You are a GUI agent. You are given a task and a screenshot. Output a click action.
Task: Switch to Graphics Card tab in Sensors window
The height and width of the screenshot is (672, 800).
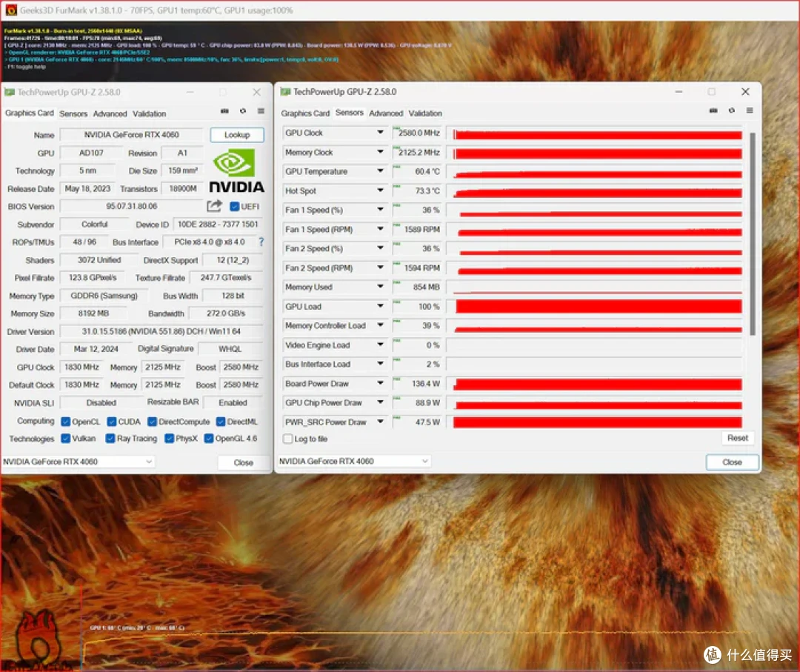pyautogui.click(x=305, y=113)
